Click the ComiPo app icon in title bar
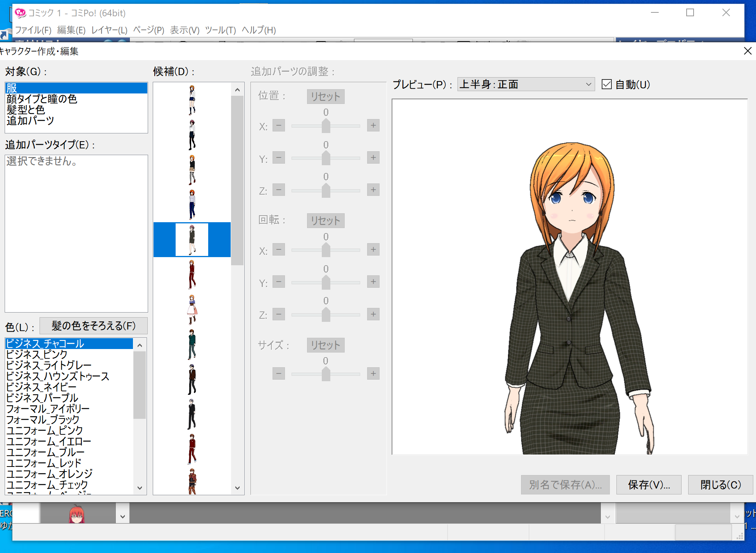756x553 pixels. click(20, 13)
